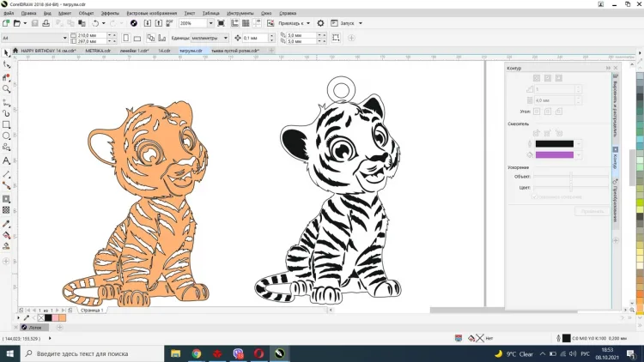The width and height of the screenshot is (644, 362).
Task: Choose the Interactive Fill tool
Action: (6, 235)
